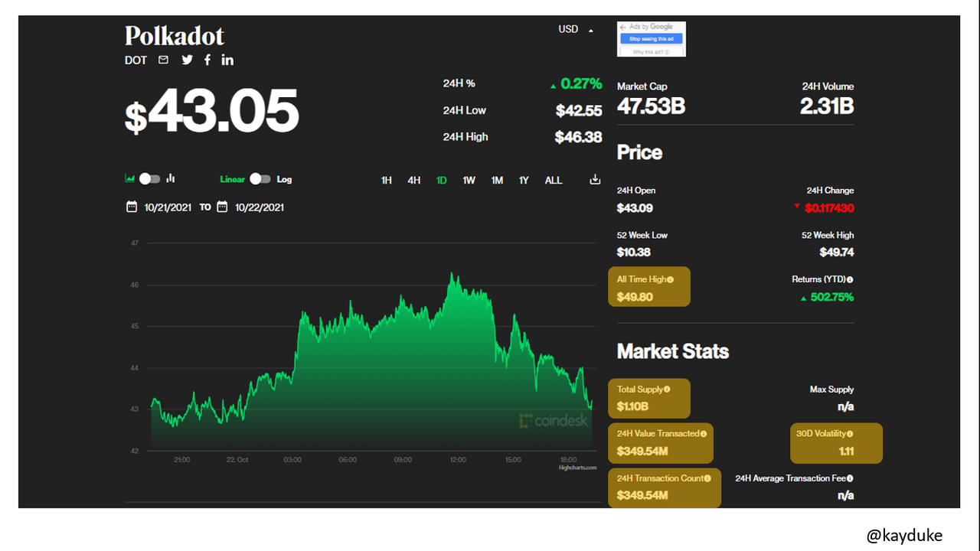Click the 24H Low value $42.55

(x=579, y=110)
